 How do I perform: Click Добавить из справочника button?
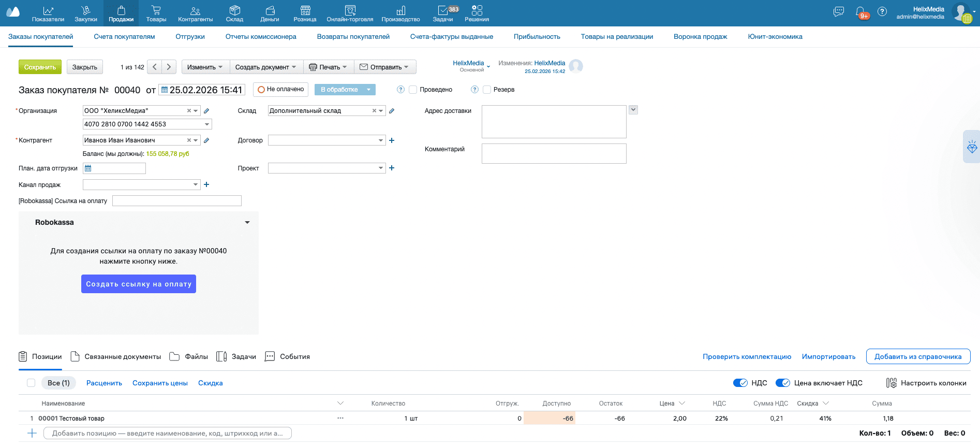918,356
